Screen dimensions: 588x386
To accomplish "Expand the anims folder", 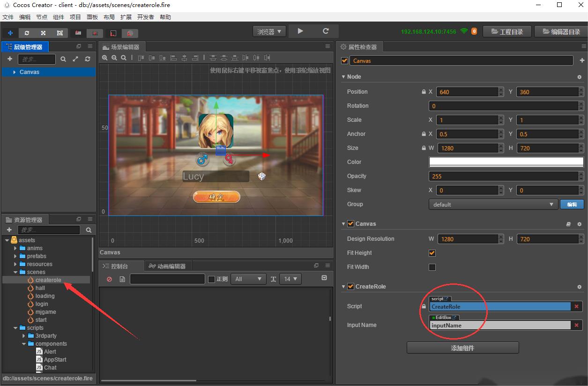I will point(15,248).
